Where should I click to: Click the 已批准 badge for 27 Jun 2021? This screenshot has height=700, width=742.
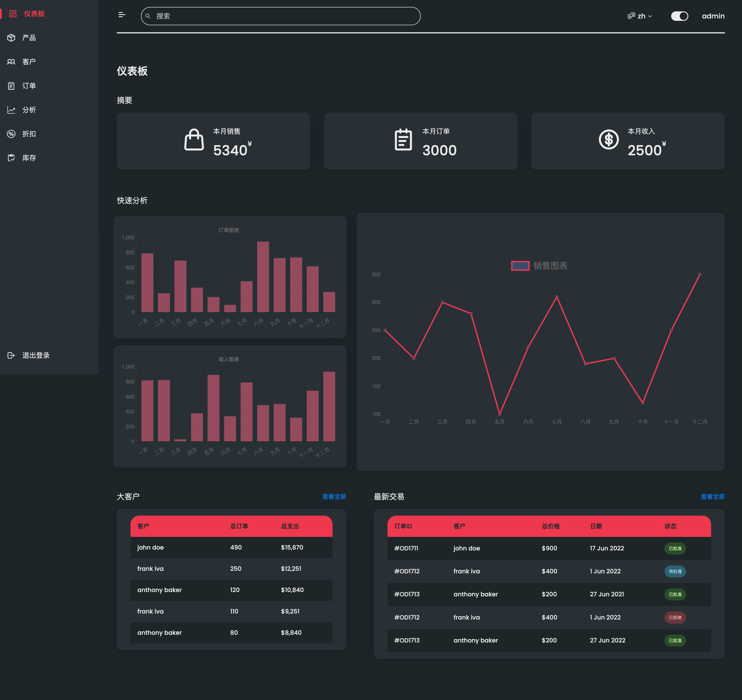pos(675,594)
